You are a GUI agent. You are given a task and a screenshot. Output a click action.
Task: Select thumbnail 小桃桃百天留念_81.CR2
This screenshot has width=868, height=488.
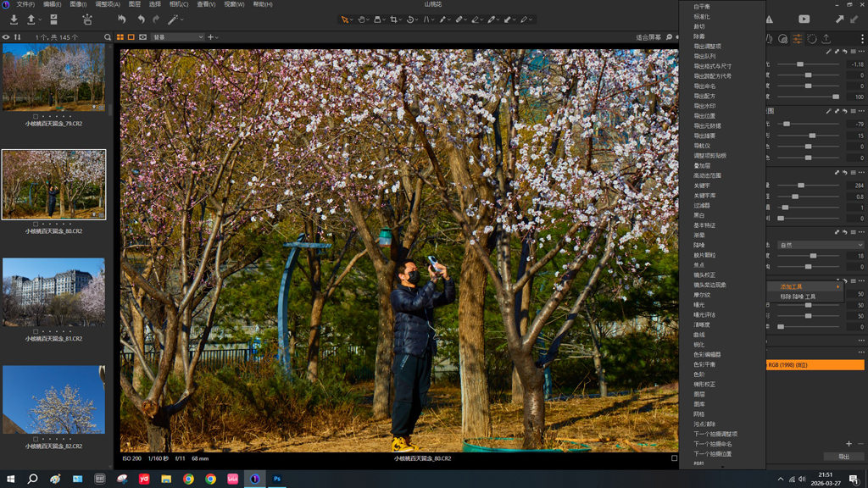pyautogui.click(x=53, y=292)
